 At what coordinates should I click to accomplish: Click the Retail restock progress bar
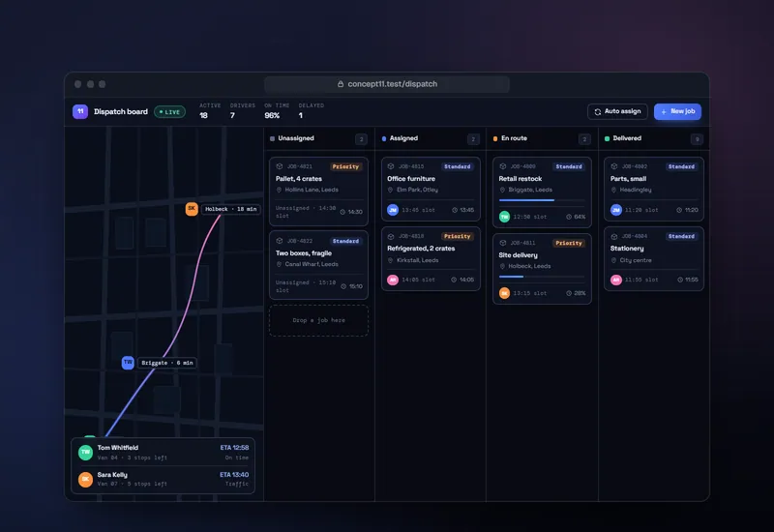(x=542, y=200)
